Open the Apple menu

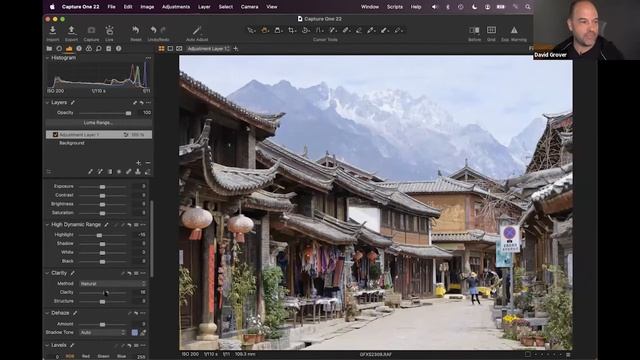52,7
